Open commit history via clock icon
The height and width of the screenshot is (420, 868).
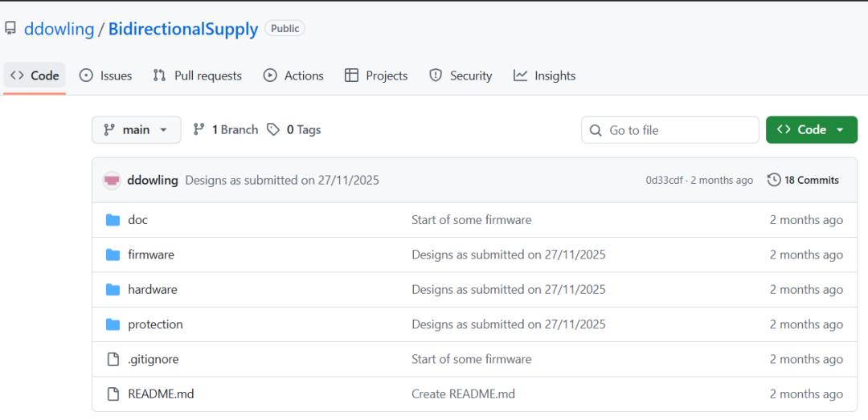[774, 180]
